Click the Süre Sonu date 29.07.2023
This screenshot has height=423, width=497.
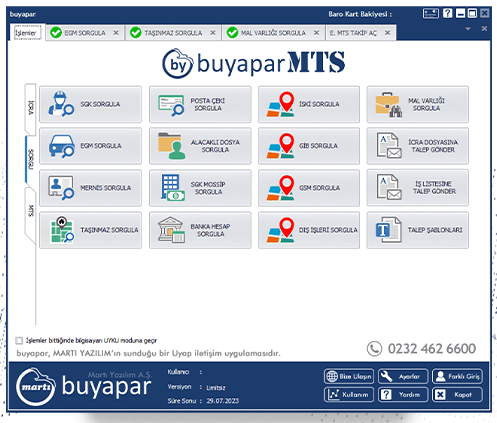pos(223,401)
